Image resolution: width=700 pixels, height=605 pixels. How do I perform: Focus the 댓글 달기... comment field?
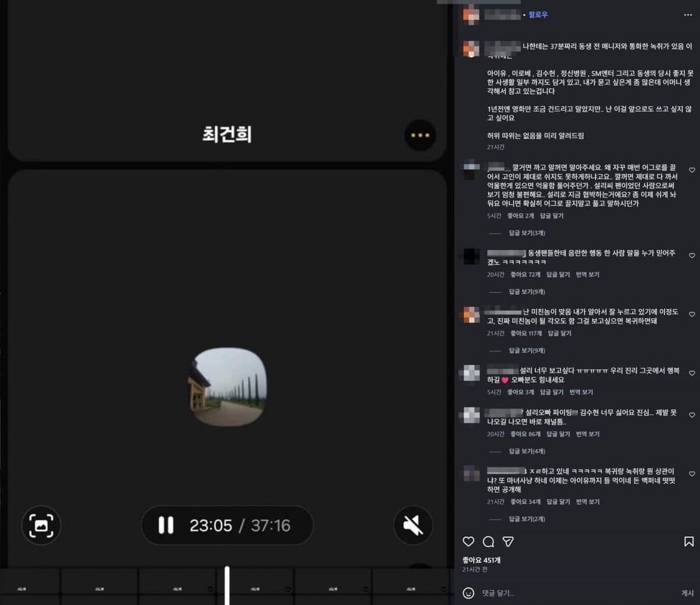(577, 593)
